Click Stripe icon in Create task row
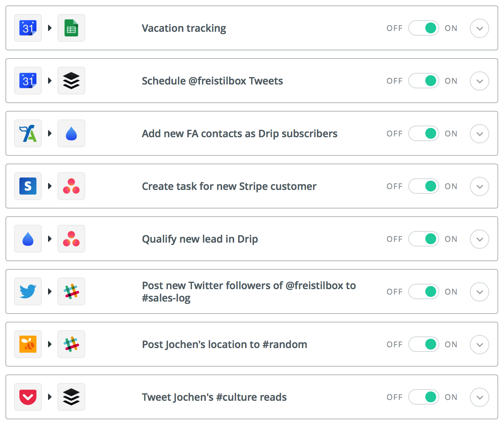The width and height of the screenshot is (504, 424). pos(28,186)
